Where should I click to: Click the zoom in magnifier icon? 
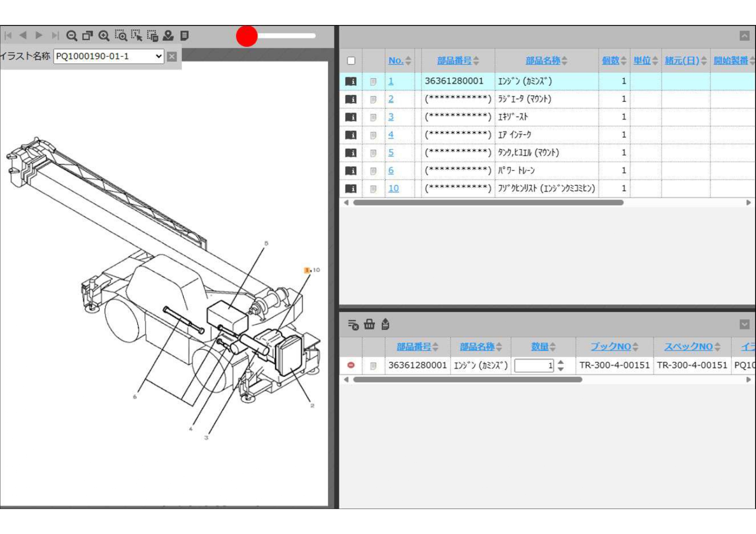pos(104,36)
